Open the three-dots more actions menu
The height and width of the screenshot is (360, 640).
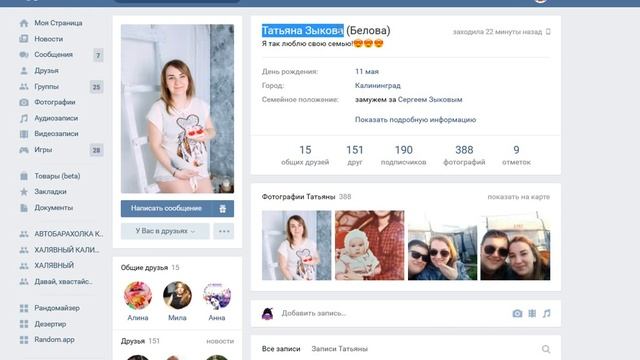pyautogui.click(x=224, y=231)
